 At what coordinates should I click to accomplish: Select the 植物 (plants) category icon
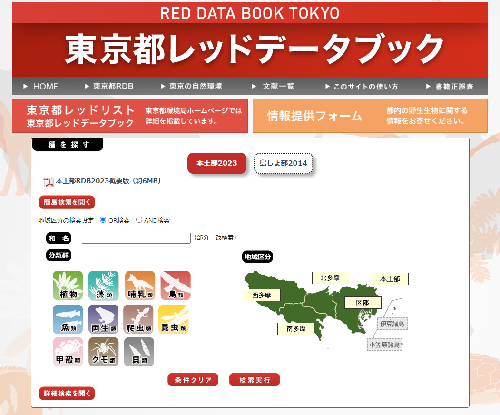pyautogui.click(x=68, y=286)
